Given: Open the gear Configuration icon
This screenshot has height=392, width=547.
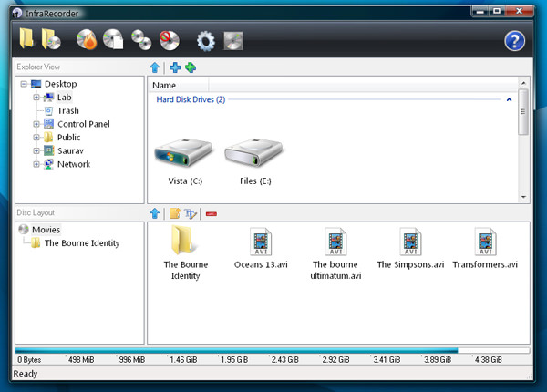Looking at the screenshot, I should 206,40.
